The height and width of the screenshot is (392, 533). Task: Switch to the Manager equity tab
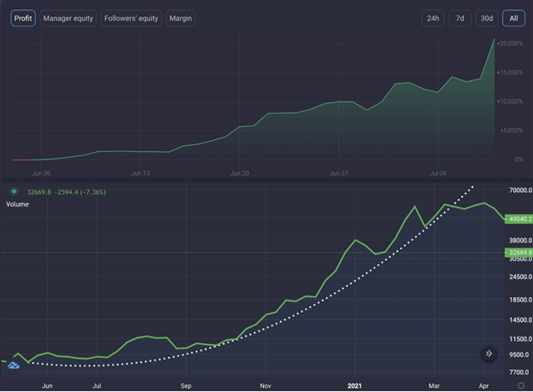tap(67, 18)
